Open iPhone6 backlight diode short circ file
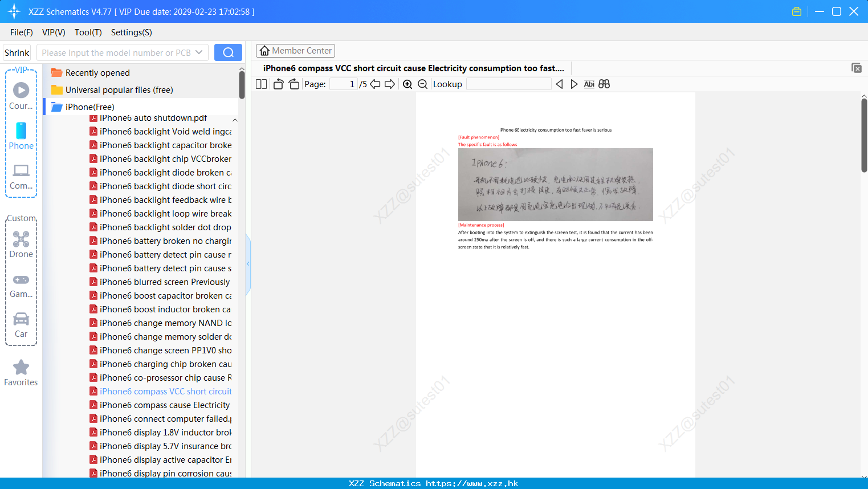Screen dimensions: 868x489 161,186
